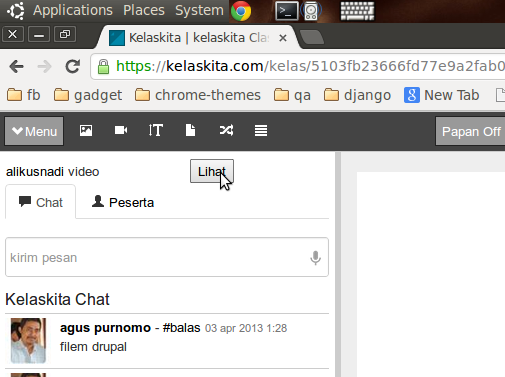
Task: Close the Kelaskita browser tab
Action: pos(283,38)
